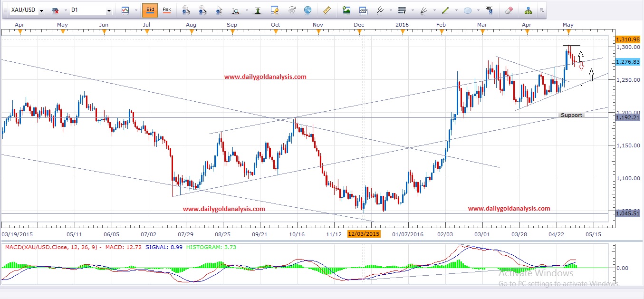Click the www.dailygoldanalysis.com watermark link

(x=265, y=77)
